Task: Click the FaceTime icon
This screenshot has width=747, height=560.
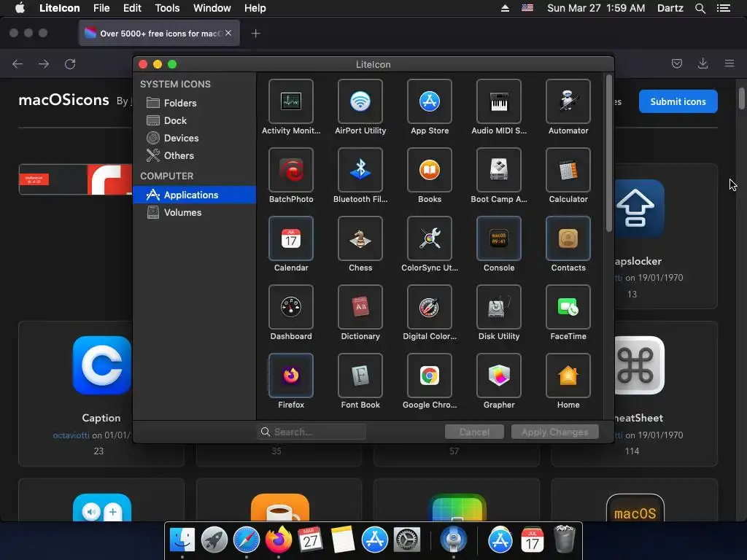Action: 568,307
